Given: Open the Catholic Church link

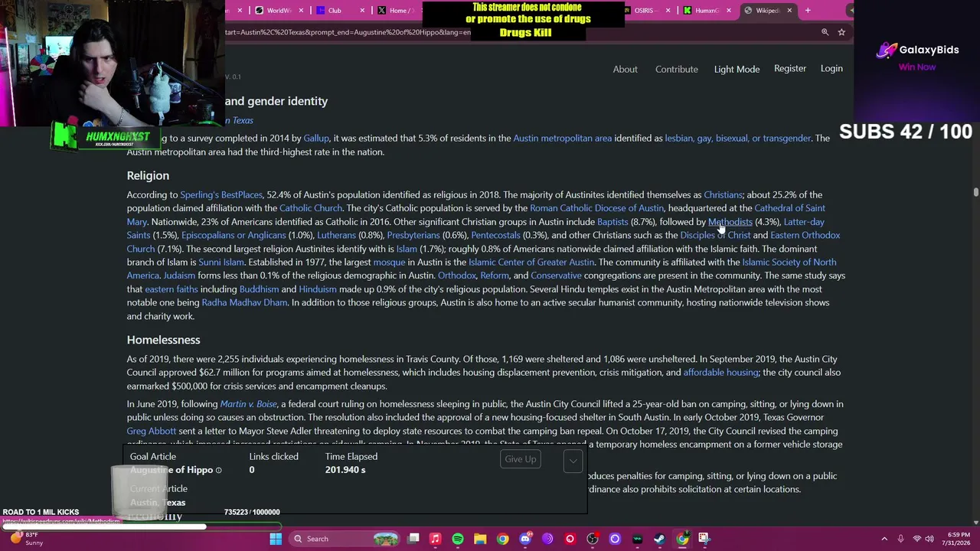Looking at the screenshot, I should click(311, 208).
